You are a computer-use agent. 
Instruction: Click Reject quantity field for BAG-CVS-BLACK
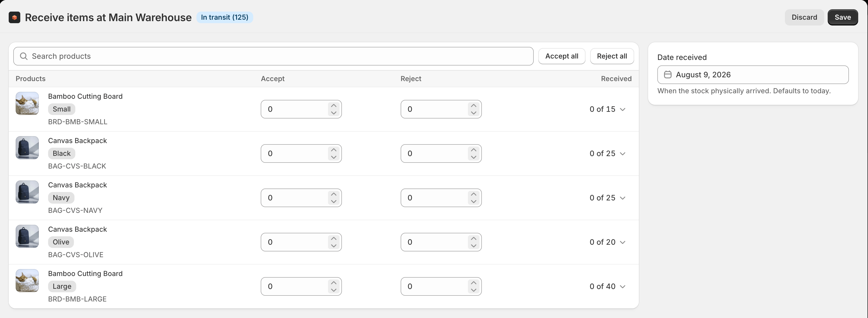click(x=441, y=153)
